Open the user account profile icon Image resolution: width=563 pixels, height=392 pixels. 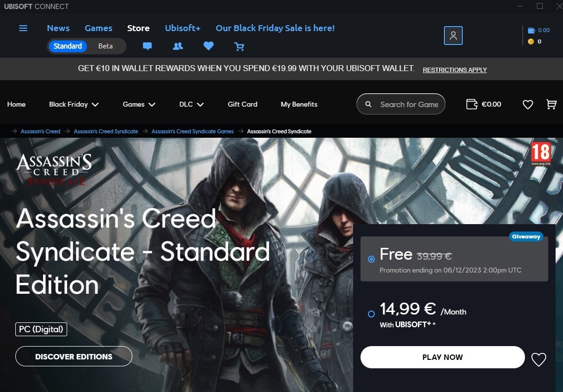tap(453, 36)
